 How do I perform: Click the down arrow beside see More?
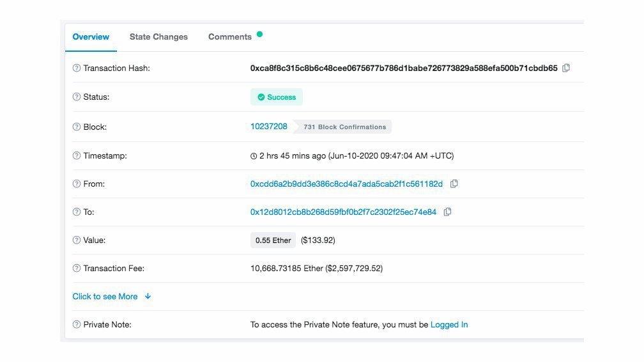(x=148, y=296)
